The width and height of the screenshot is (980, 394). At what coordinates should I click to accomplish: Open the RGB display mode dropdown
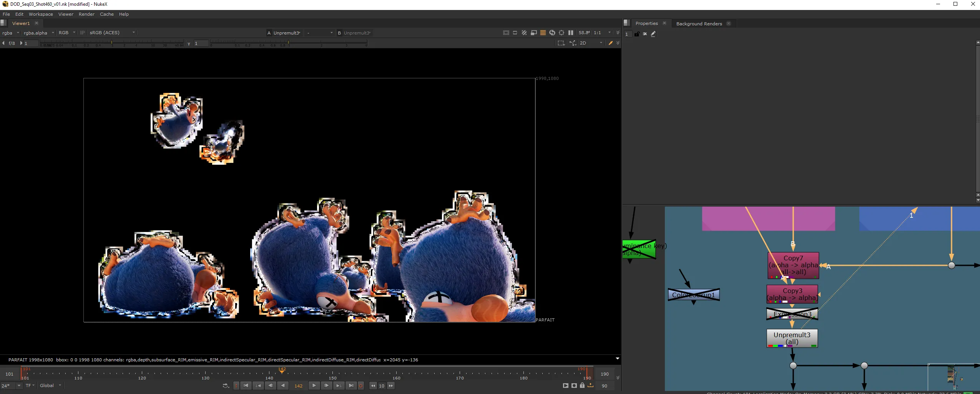(x=67, y=33)
